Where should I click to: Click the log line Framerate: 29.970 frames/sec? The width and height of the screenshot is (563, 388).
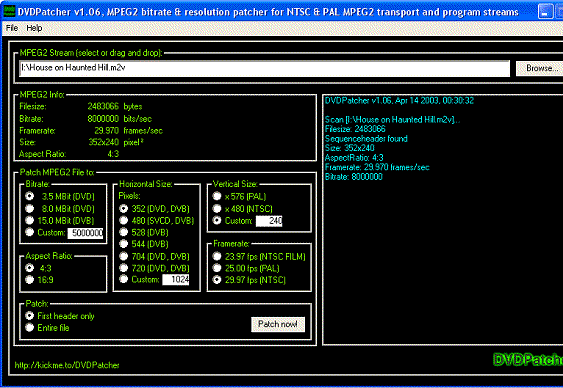[x=377, y=167]
